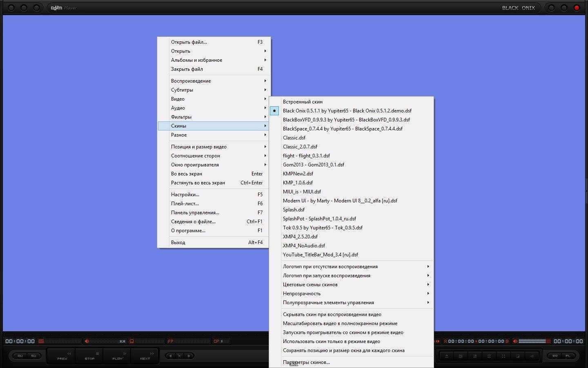
Task: Click the red fast-forward arrows icon before the A-B display
Action: click(437, 341)
